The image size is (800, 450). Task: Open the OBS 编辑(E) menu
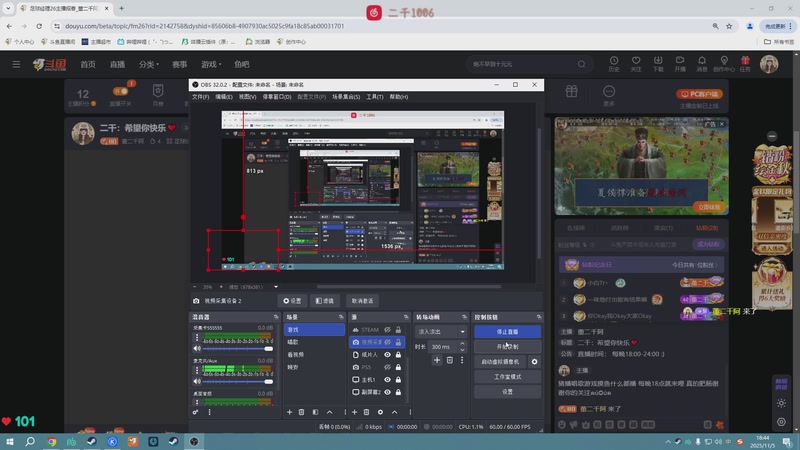coord(223,97)
